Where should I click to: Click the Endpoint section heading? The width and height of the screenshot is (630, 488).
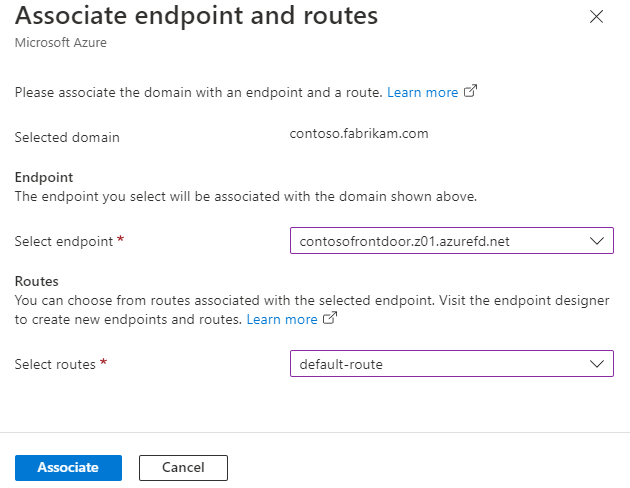pos(45,177)
